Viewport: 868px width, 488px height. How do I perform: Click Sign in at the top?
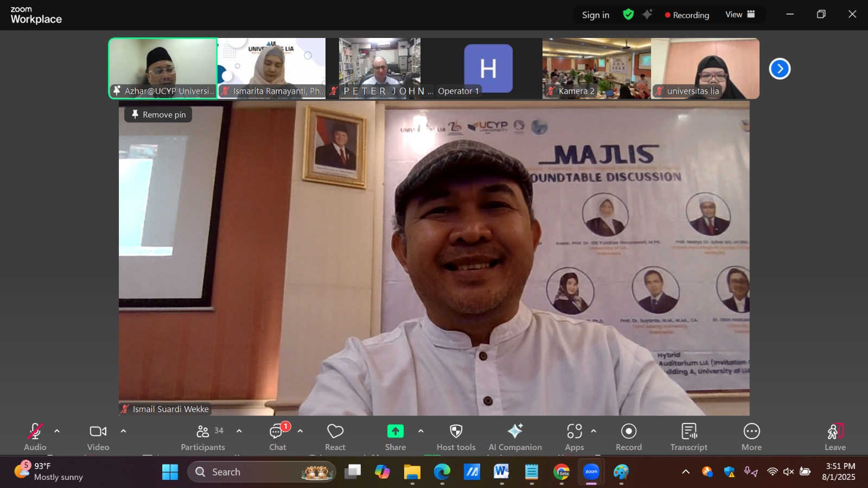[x=595, y=15]
